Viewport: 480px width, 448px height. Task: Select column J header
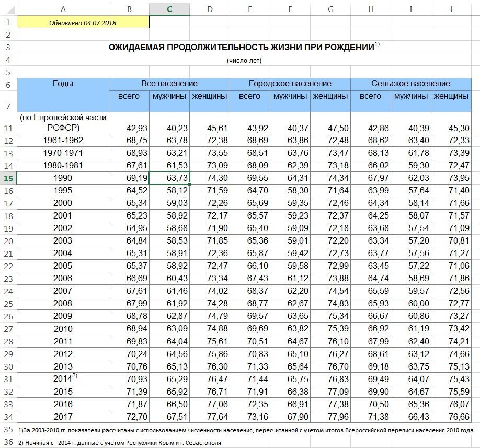coord(451,9)
